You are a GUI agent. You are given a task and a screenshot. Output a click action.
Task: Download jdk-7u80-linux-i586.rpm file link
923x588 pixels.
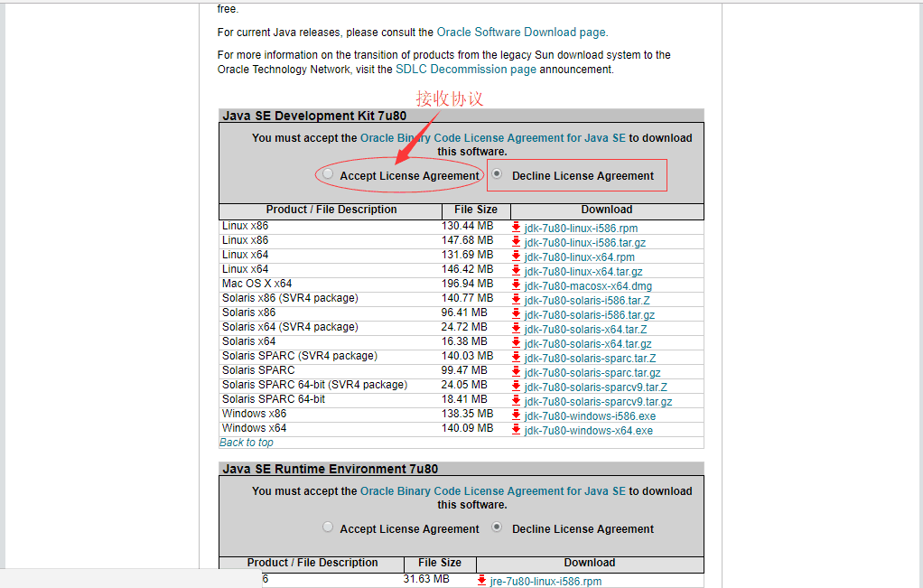(581, 228)
